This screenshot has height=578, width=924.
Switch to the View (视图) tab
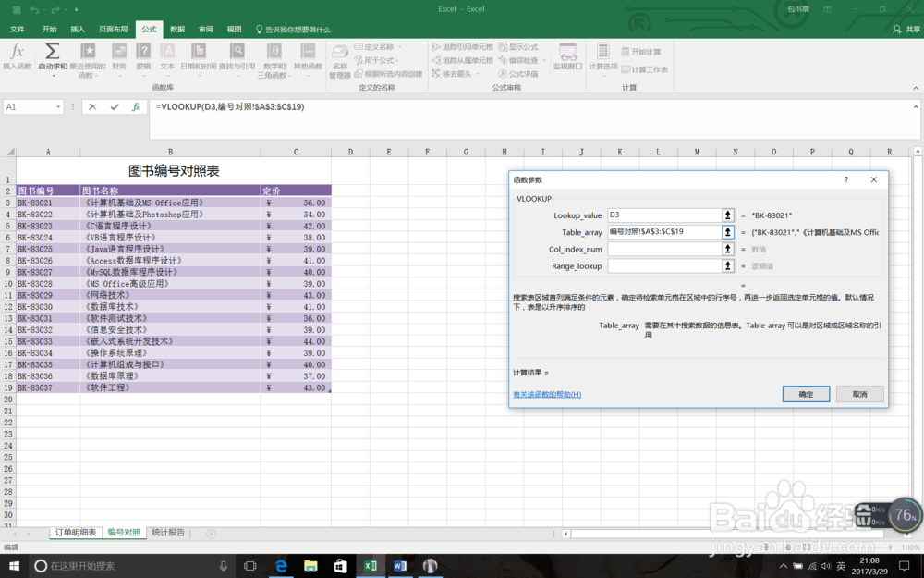pos(234,29)
